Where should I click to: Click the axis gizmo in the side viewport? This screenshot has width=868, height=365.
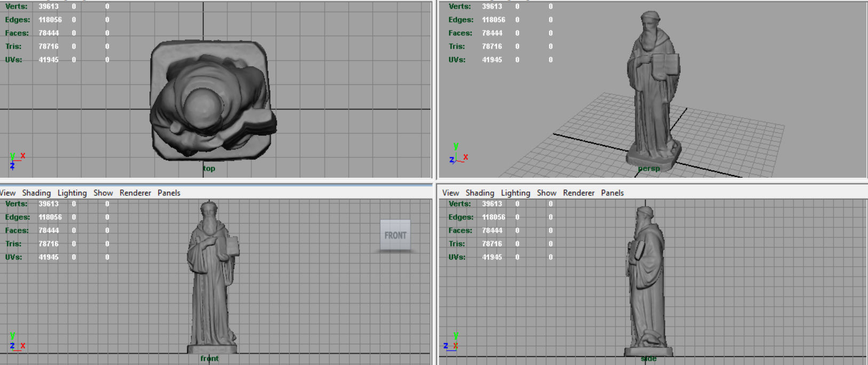(x=451, y=341)
